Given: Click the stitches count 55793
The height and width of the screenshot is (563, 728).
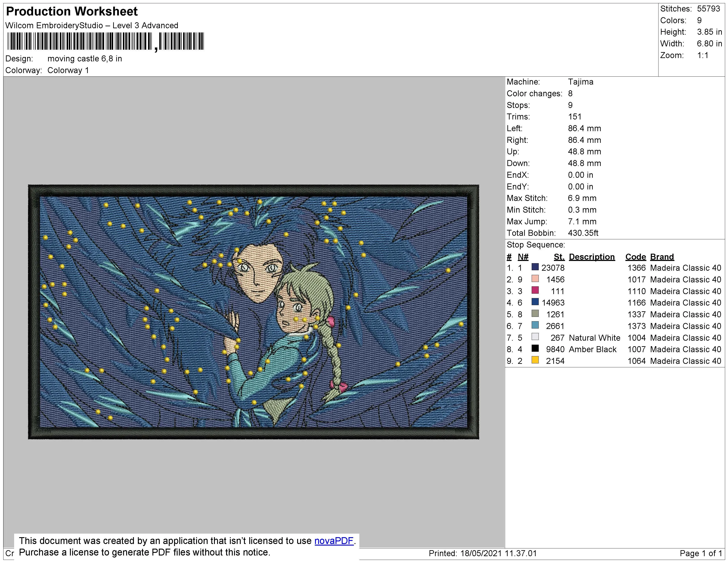Looking at the screenshot, I should (709, 9).
